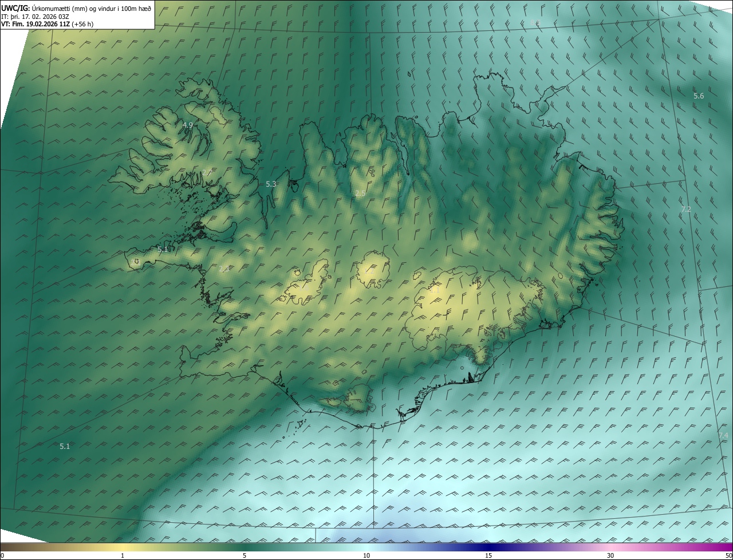Click the 5.6 value label on the map
Viewport: 733px width, 560px height.
point(699,96)
